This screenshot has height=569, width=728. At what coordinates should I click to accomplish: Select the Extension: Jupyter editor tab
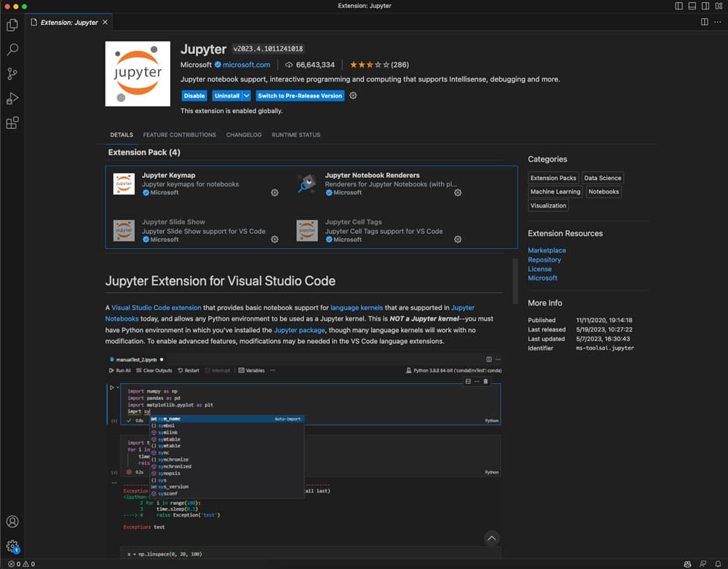68,22
